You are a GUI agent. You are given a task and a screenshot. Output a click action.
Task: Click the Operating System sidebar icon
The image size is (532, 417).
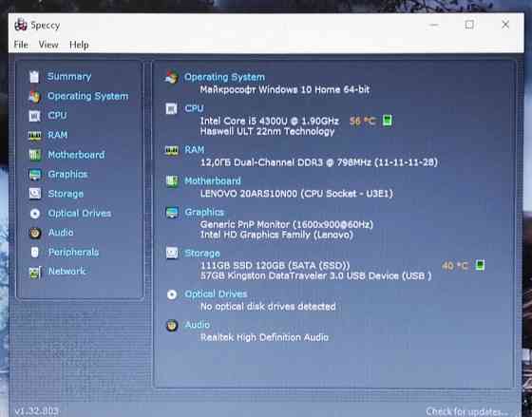[34, 97]
